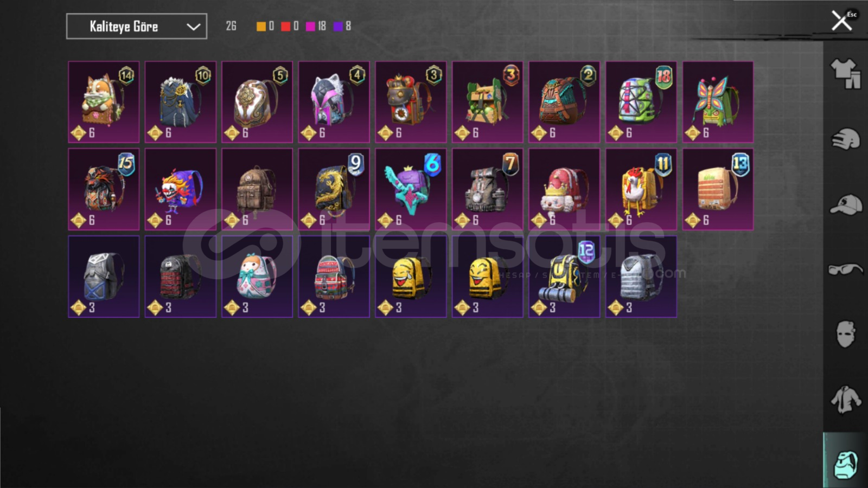Select the helmet category icon
The height and width of the screenshot is (488, 868).
click(846, 139)
